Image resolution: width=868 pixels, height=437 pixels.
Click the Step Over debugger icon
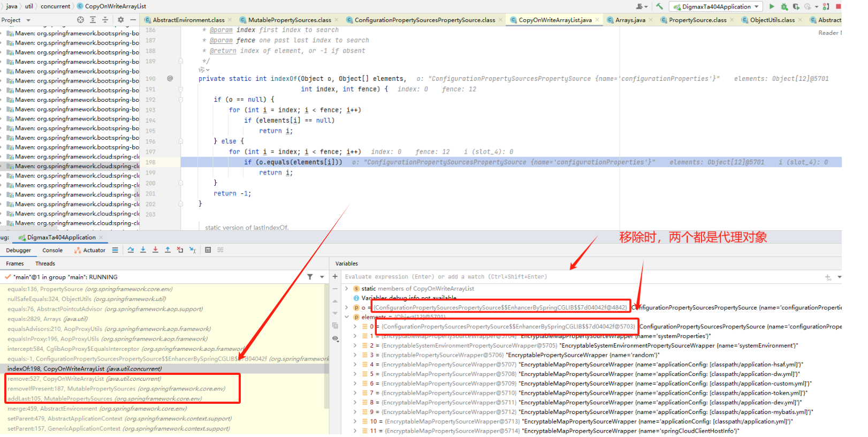[131, 250]
